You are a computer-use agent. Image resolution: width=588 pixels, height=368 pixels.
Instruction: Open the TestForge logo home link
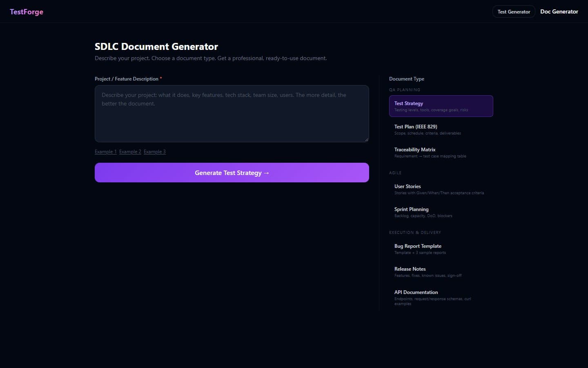27,12
